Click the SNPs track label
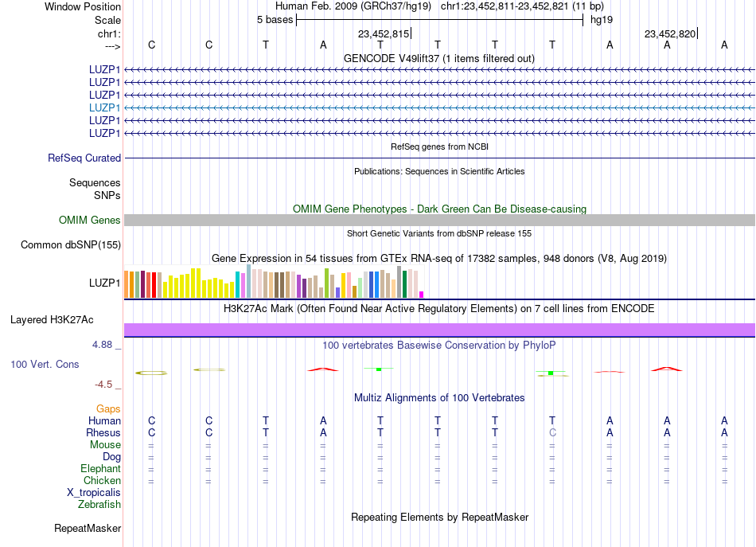 (x=107, y=195)
